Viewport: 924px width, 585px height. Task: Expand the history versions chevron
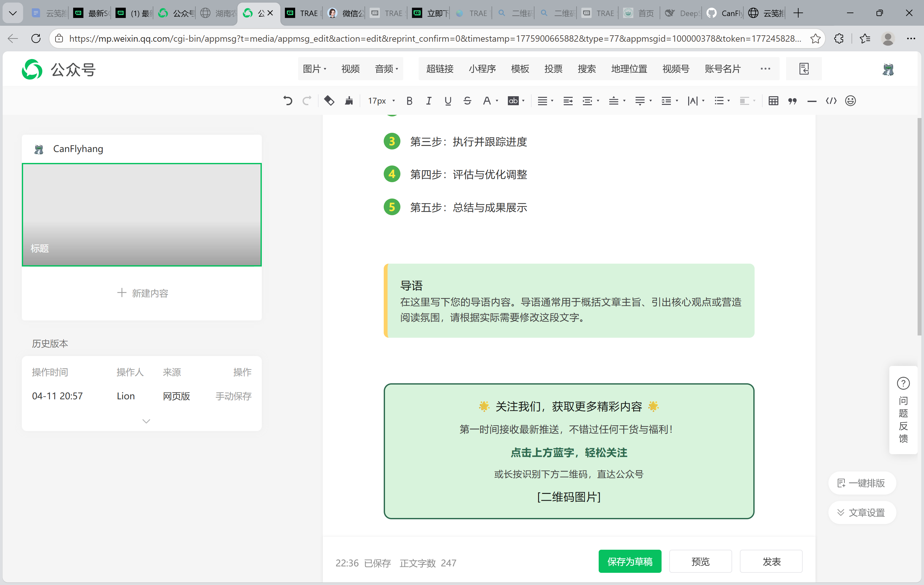[x=146, y=421]
